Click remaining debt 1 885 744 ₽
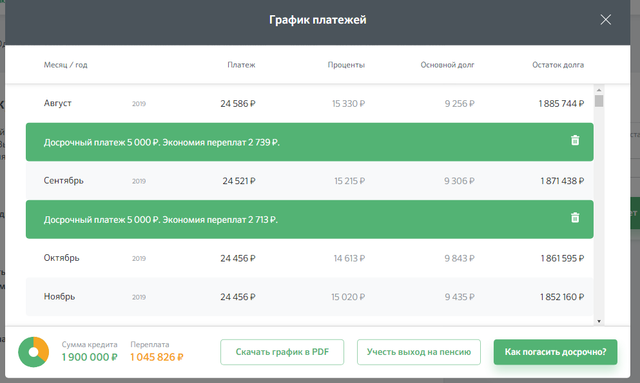The width and height of the screenshot is (640, 383). (x=561, y=104)
